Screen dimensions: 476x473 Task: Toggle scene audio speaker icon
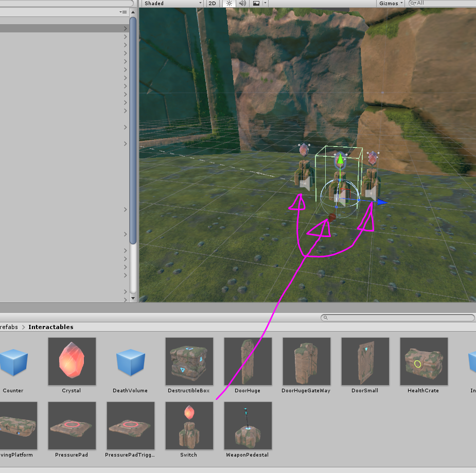point(242,3)
